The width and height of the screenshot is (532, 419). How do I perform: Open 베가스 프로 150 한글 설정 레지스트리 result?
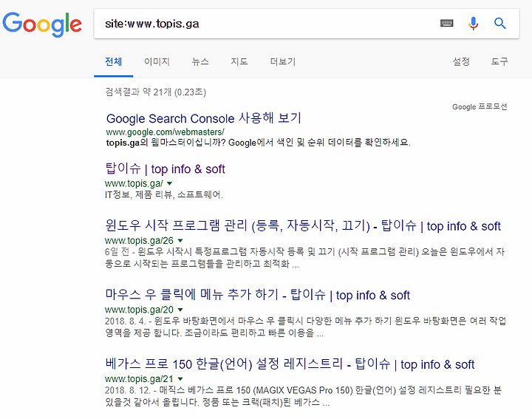290,364
